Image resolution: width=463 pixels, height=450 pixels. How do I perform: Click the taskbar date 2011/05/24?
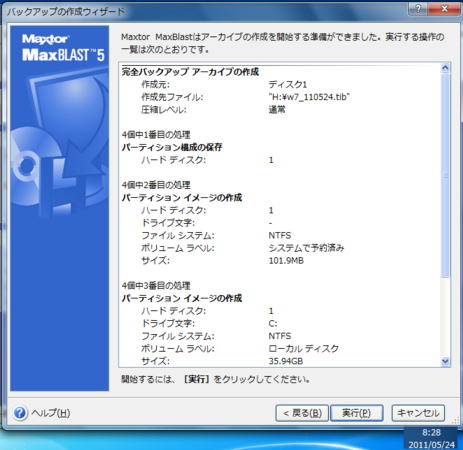(x=431, y=445)
